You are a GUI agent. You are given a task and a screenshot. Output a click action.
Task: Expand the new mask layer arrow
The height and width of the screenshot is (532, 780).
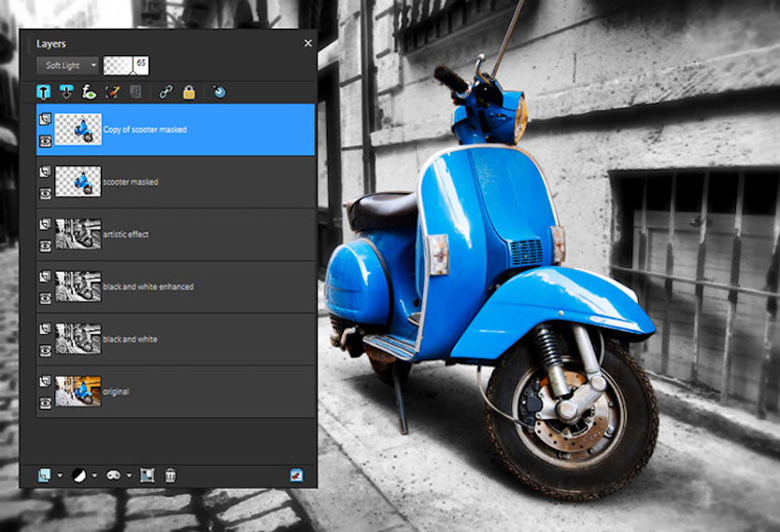129,475
